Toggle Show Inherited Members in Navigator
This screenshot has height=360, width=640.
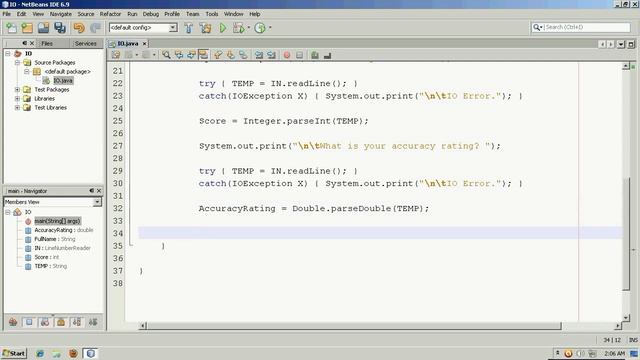click(x=13, y=322)
